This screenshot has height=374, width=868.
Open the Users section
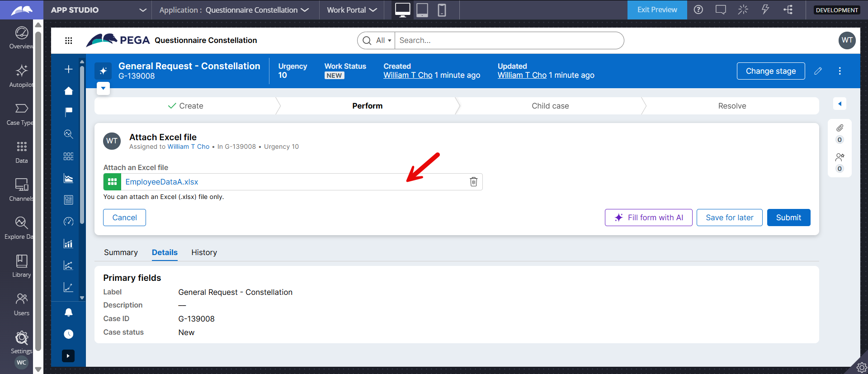point(21,304)
